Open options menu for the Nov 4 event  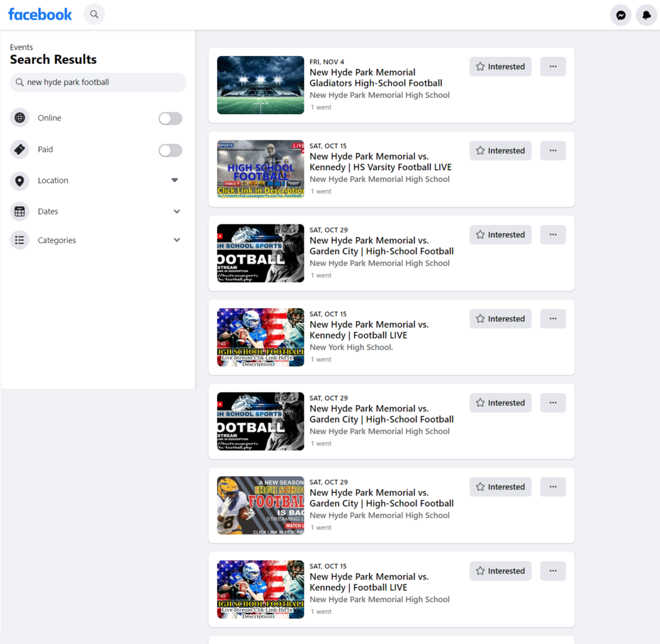pos(552,66)
